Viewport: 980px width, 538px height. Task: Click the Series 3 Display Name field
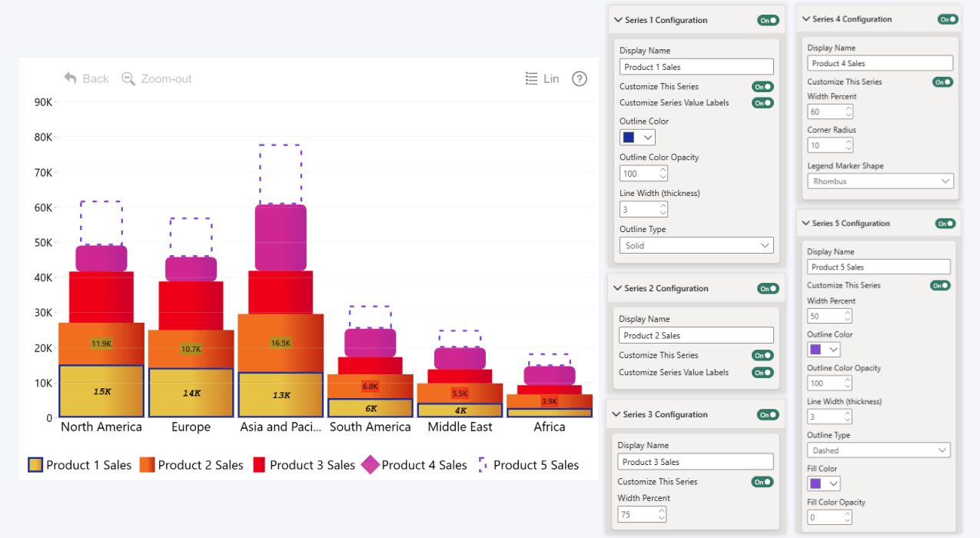pos(695,462)
